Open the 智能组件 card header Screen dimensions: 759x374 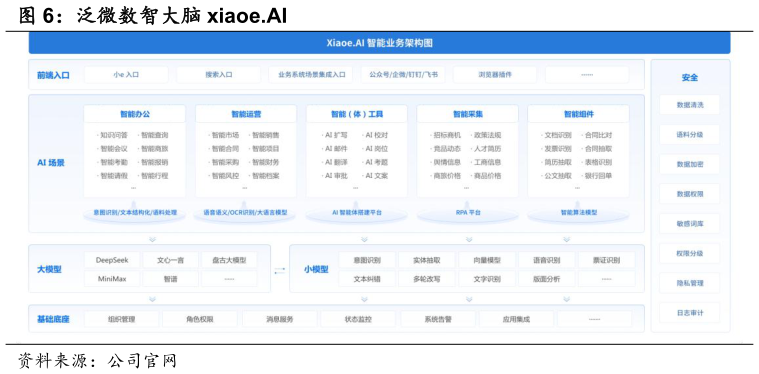point(578,114)
